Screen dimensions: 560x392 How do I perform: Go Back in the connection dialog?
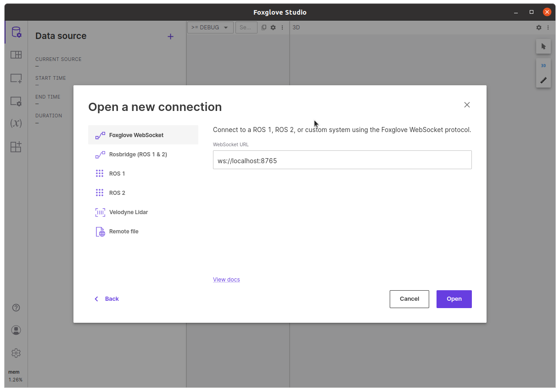[x=106, y=299]
